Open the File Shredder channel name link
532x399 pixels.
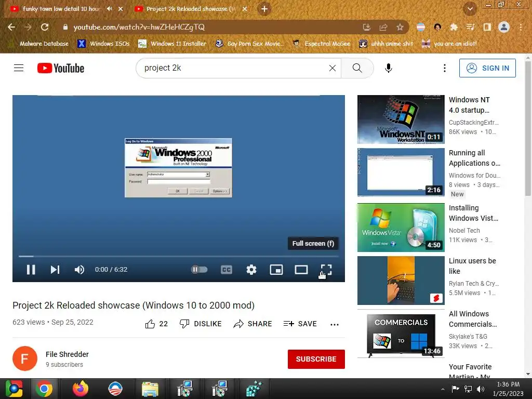click(x=67, y=354)
